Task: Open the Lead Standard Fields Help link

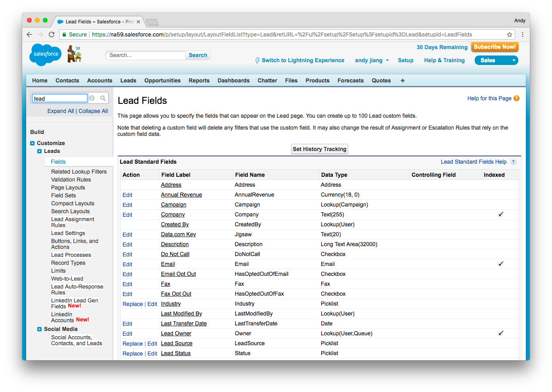Action: click(x=473, y=162)
